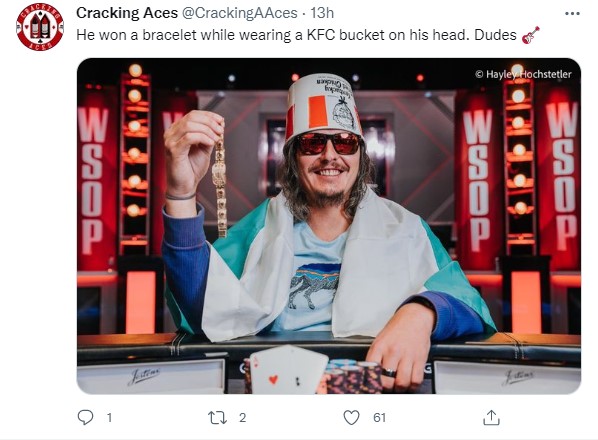Click the red sunglasses in the photo

(328, 143)
